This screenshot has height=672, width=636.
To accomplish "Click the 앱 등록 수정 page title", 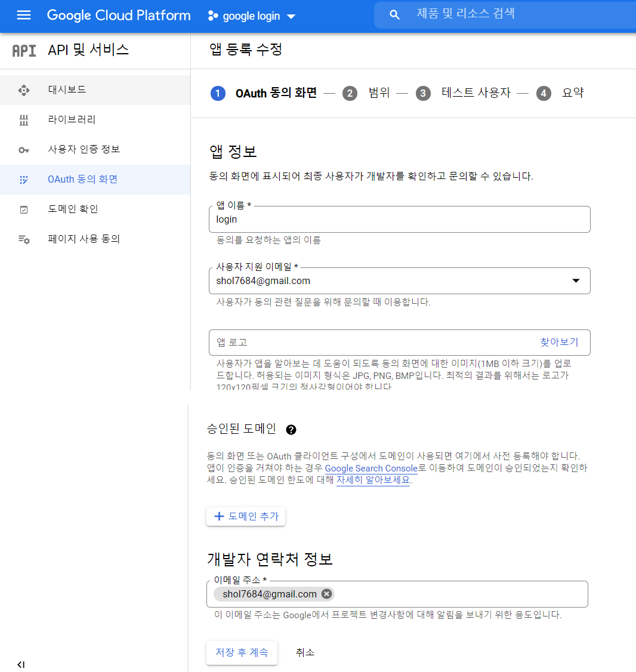I will tap(246, 50).
